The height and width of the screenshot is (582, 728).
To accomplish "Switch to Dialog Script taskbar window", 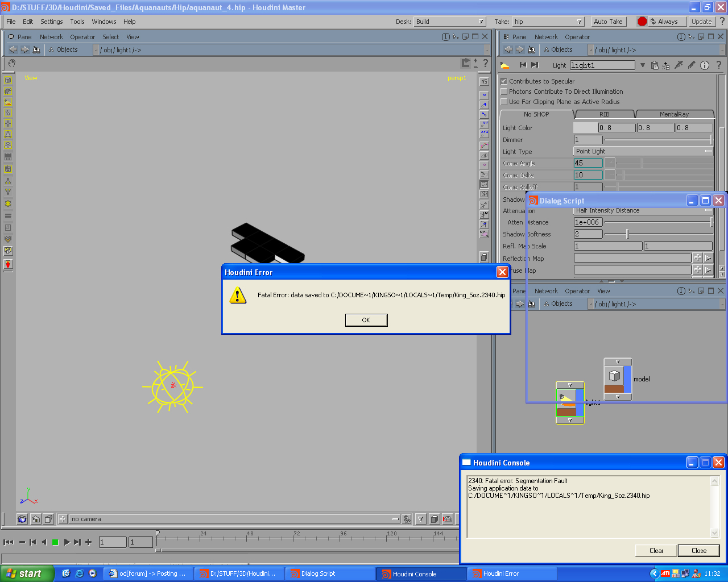I will [330, 573].
